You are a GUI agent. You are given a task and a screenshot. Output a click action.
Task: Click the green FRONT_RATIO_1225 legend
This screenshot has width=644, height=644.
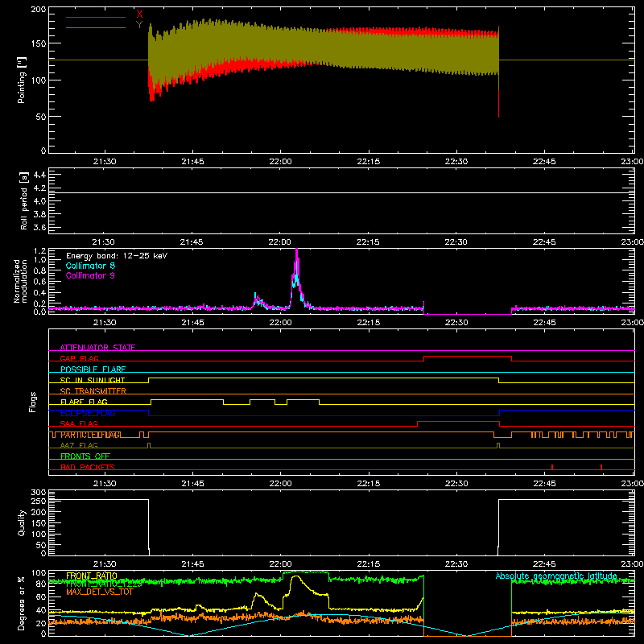pyautogui.click(x=104, y=584)
